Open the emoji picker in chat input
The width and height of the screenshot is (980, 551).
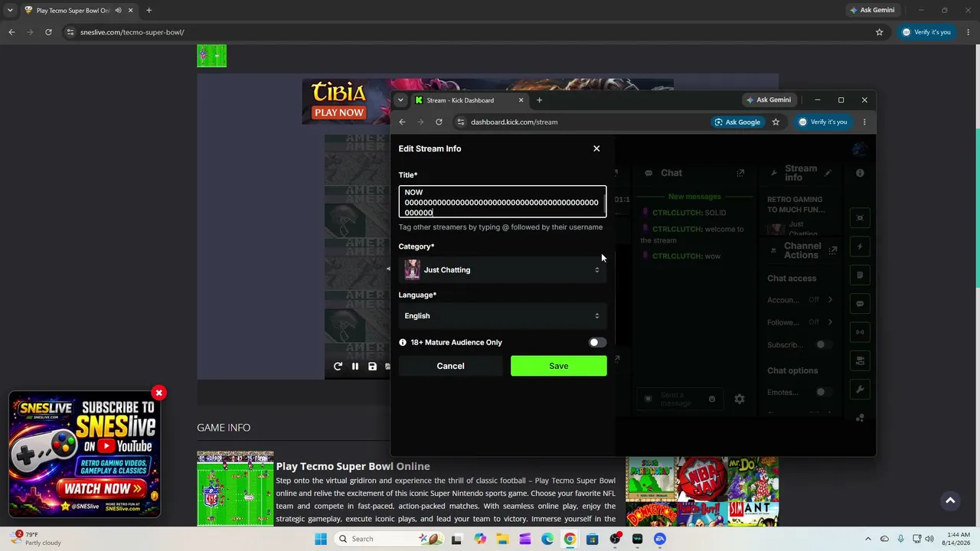[711, 399]
